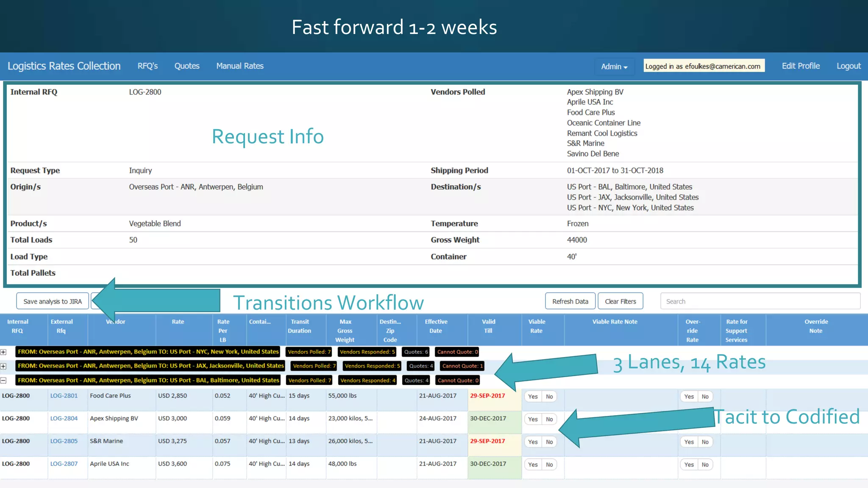Log out using the Logout link
The height and width of the screenshot is (488, 868).
pos(849,66)
